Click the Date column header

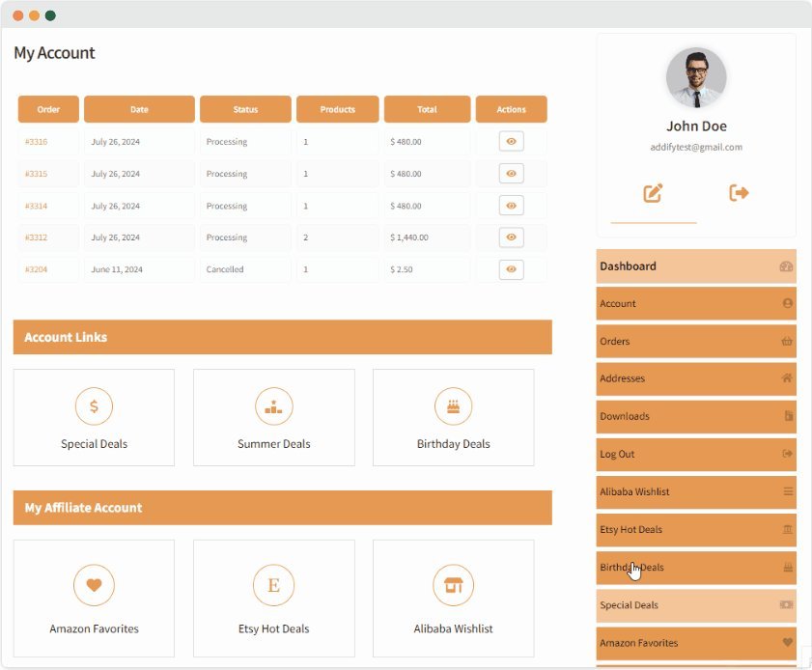coord(139,109)
